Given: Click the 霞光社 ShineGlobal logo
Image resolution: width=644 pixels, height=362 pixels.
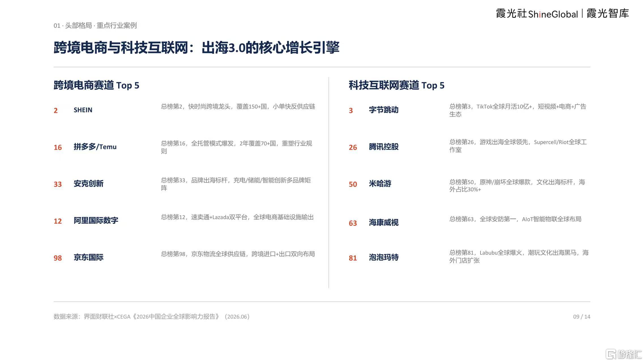Looking at the screenshot, I should point(537,14).
